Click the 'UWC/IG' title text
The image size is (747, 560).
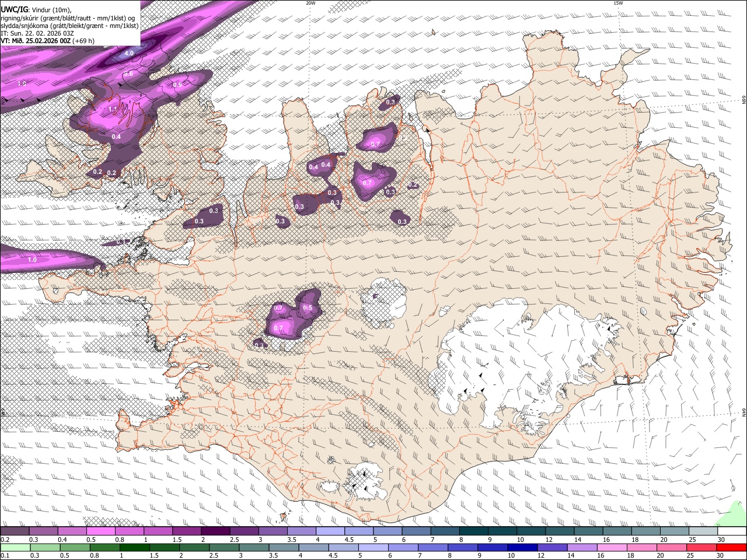click(13, 10)
